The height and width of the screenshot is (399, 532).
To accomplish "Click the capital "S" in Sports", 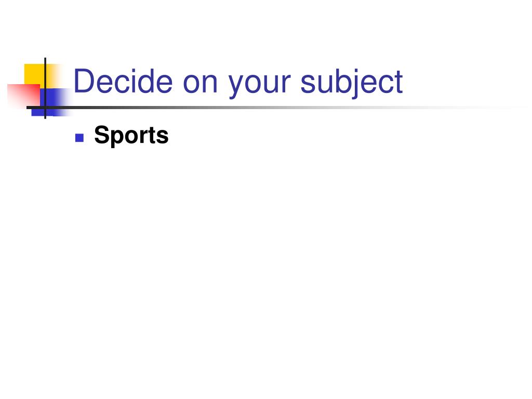I will [102, 135].
